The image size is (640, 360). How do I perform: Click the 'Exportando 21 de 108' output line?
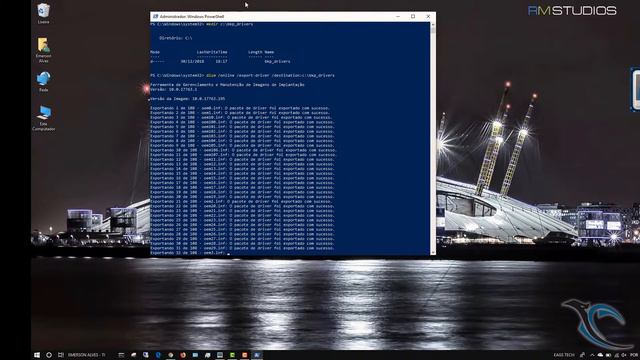coord(241,201)
